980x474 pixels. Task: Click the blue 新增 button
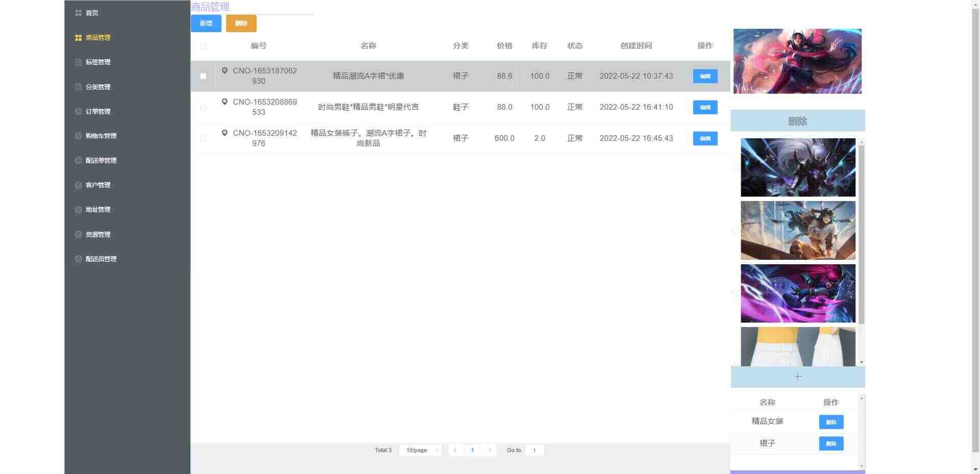[206, 23]
